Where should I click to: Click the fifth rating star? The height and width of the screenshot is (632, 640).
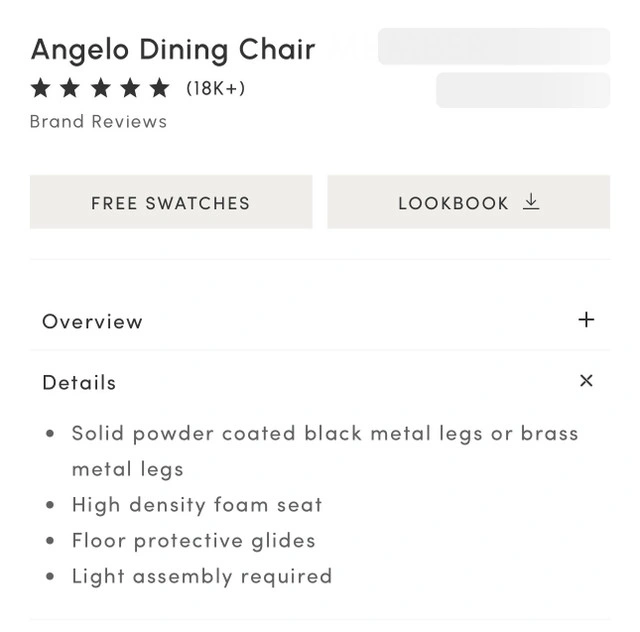[x=160, y=88]
